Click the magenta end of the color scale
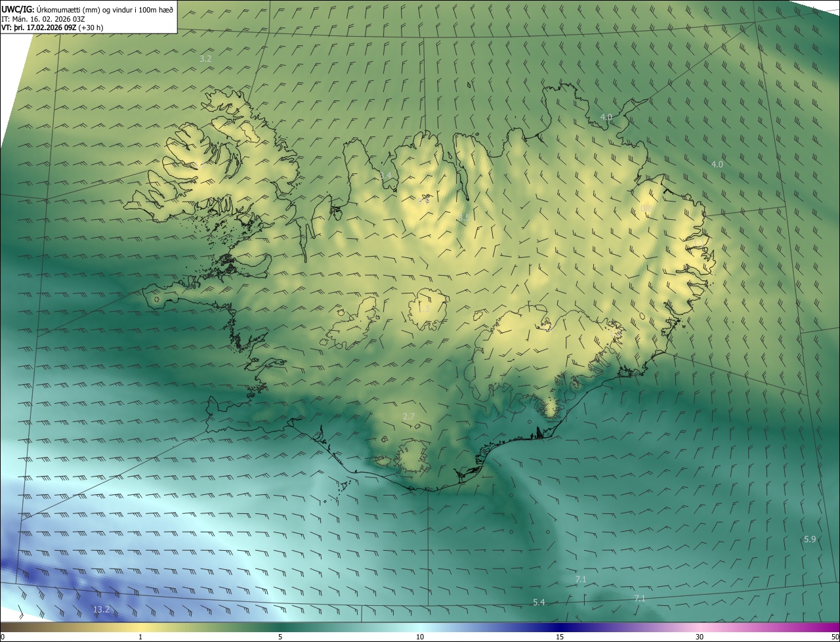Viewport: 840px width, 642px height. pyautogui.click(x=833, y=627)
